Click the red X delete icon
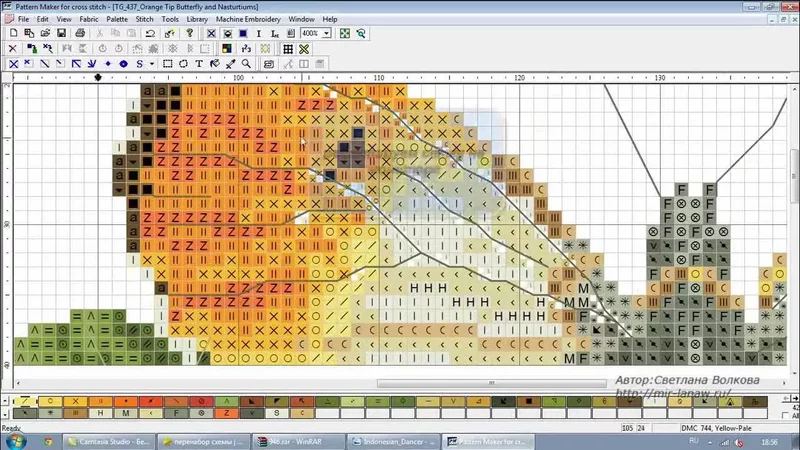The width and height of the screenshot is (800, 450). click(x=13, y=49)
